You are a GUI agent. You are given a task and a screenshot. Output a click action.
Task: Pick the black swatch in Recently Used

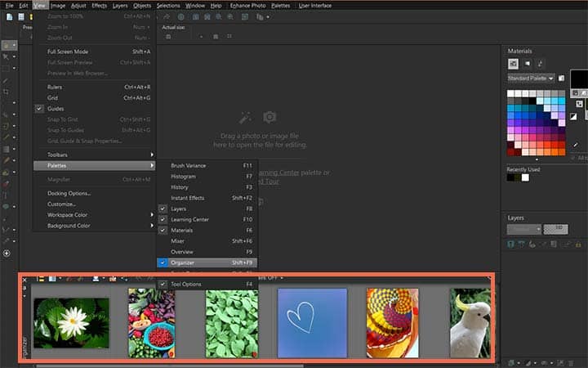coord(510,177)
